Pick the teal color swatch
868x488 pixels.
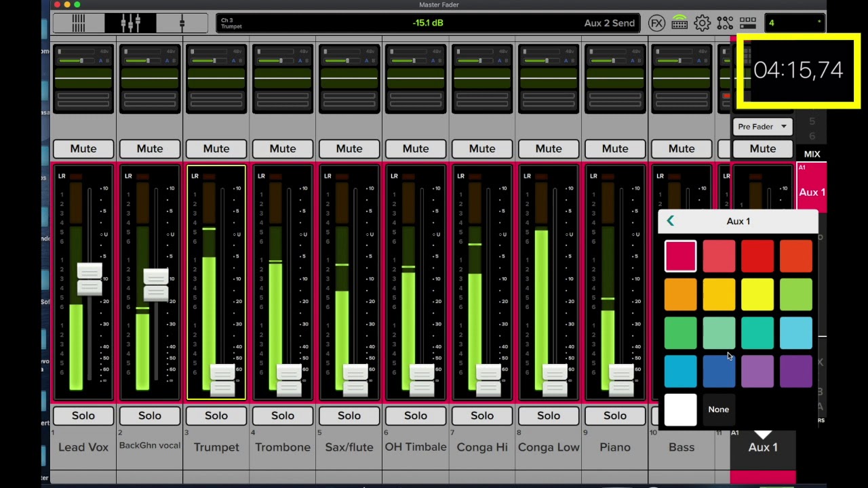point(757,333)
